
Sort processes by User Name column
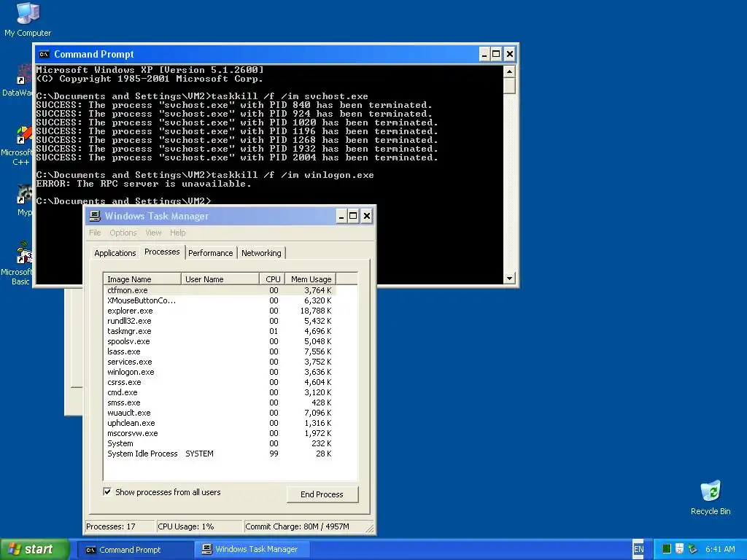[220, 279]
